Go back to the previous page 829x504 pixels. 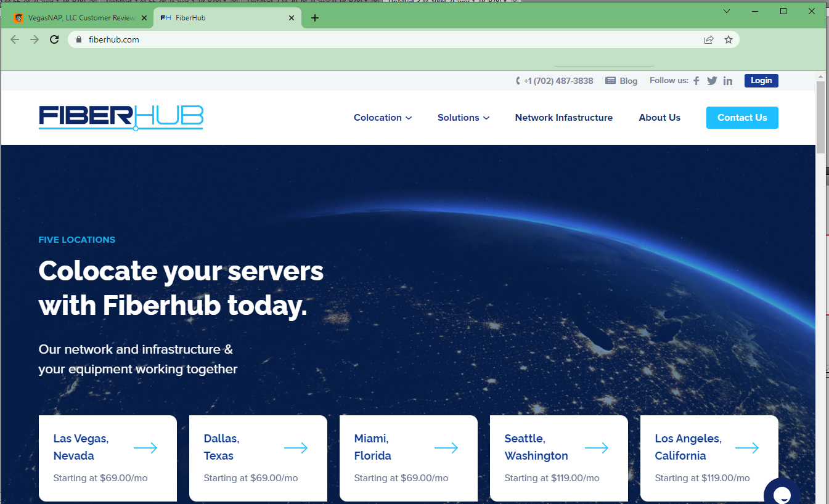tap(15, 39)
